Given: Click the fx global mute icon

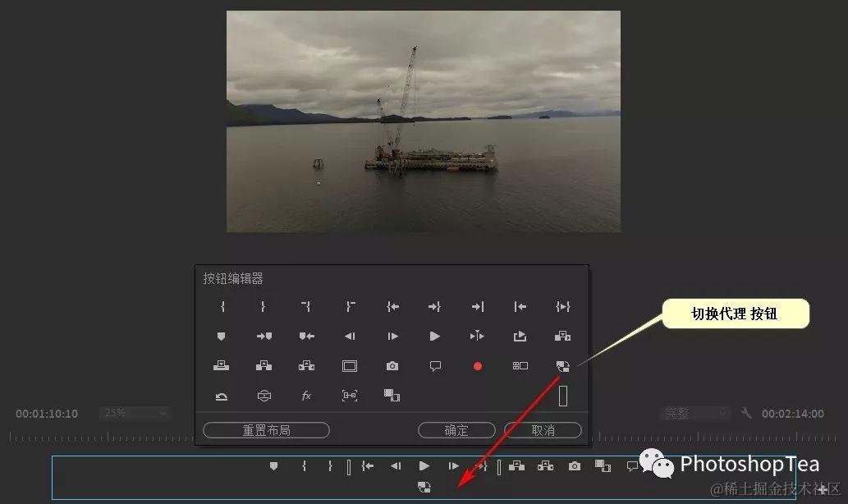Looking at the screenshot, I should 307,396.
